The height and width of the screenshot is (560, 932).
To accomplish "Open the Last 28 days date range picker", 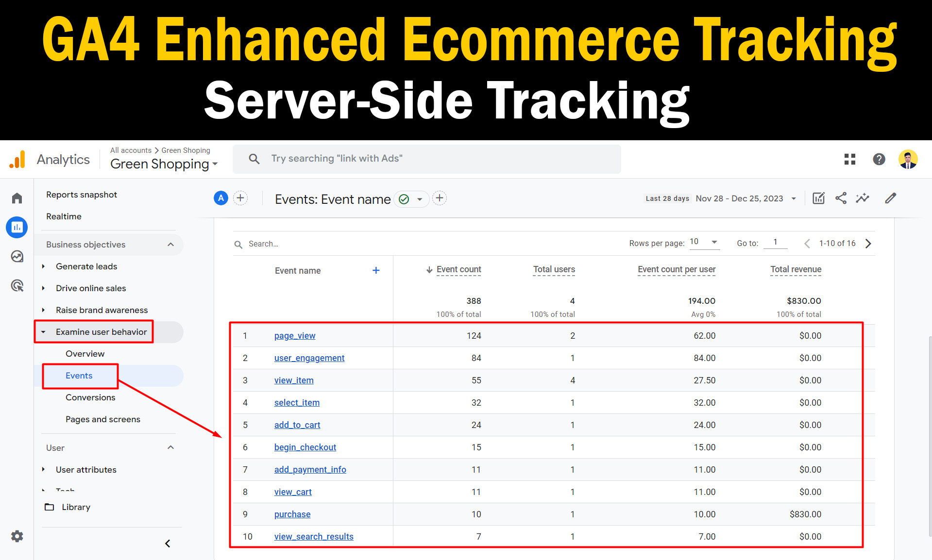I will click(x=719, y=198).
